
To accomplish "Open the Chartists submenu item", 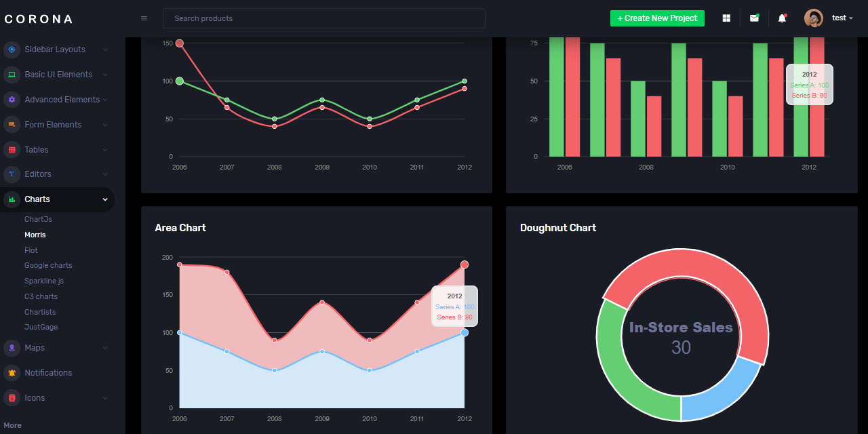I will coord(40,312).
